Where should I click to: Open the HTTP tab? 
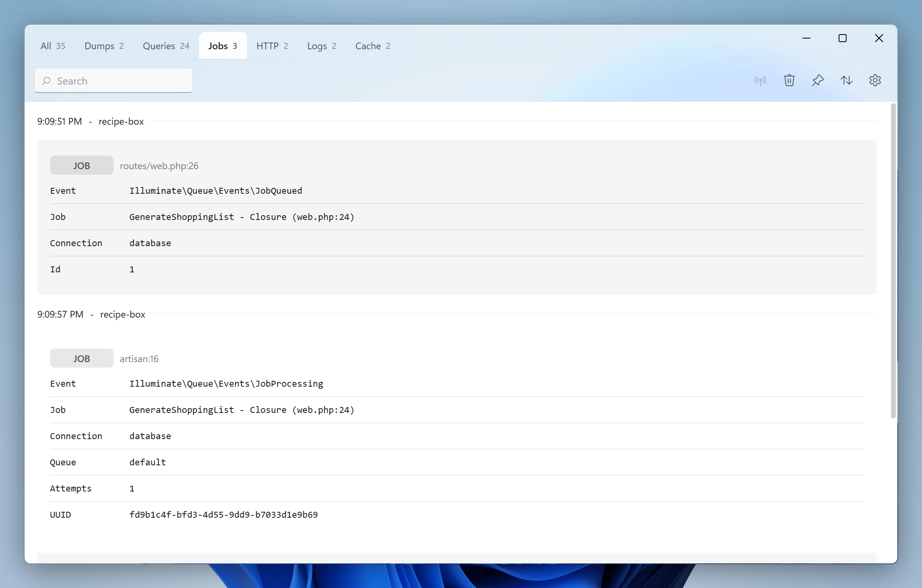tap(272, 46)
